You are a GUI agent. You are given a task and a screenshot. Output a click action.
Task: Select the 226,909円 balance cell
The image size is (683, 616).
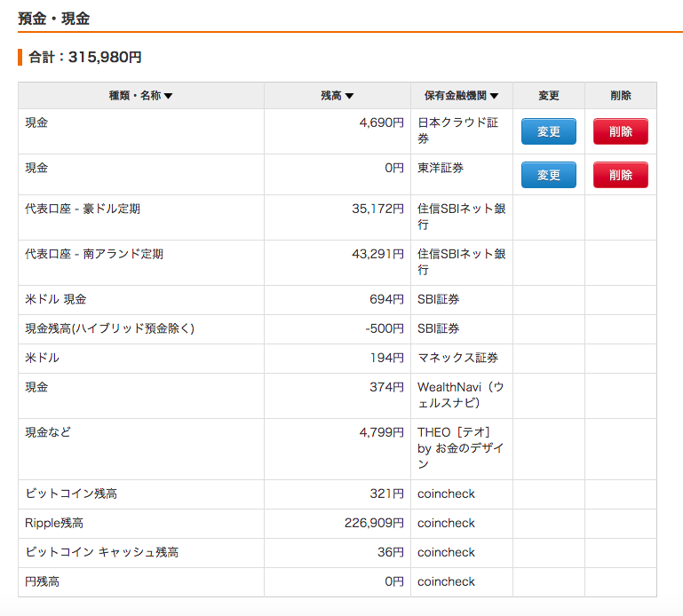click(x=338, y=524)
